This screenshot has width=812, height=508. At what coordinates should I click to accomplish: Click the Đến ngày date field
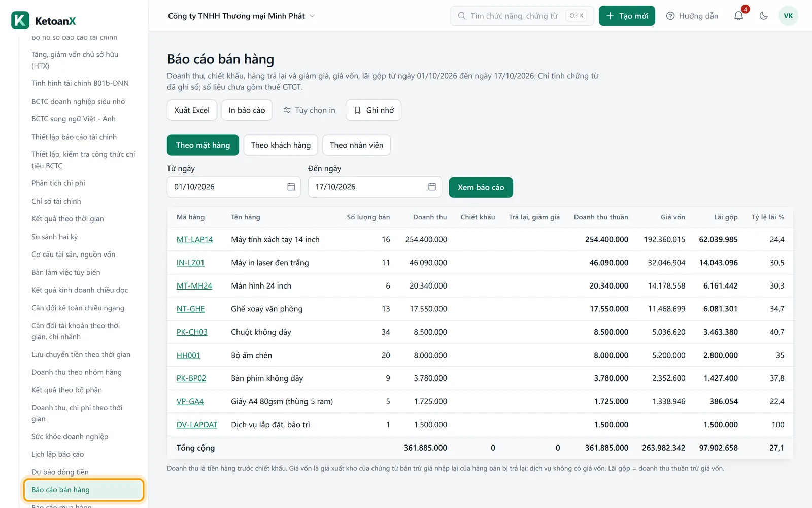[x=375, y=187]
